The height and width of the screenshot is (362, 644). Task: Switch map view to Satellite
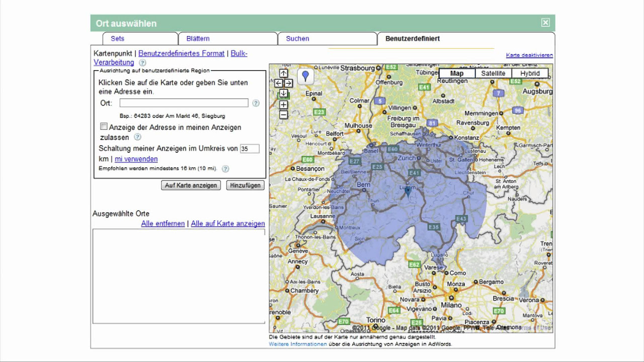point(493,73)
